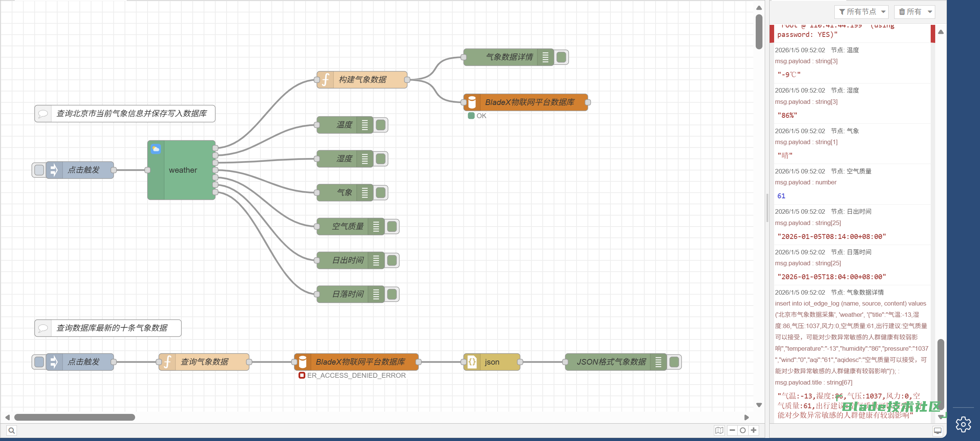Reset zoom with circle button
This screenshot has width=980, height=441.
coord(743,430)
